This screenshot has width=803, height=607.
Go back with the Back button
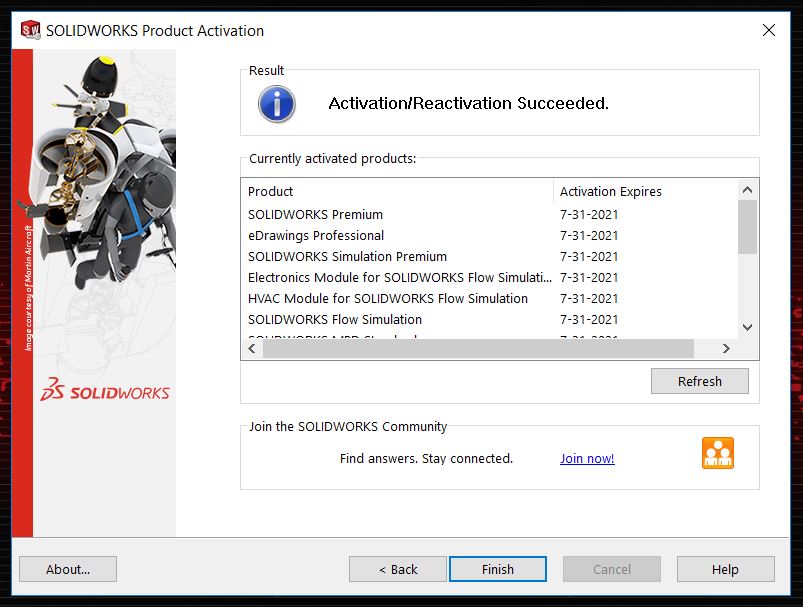click(x=398, y=569)
